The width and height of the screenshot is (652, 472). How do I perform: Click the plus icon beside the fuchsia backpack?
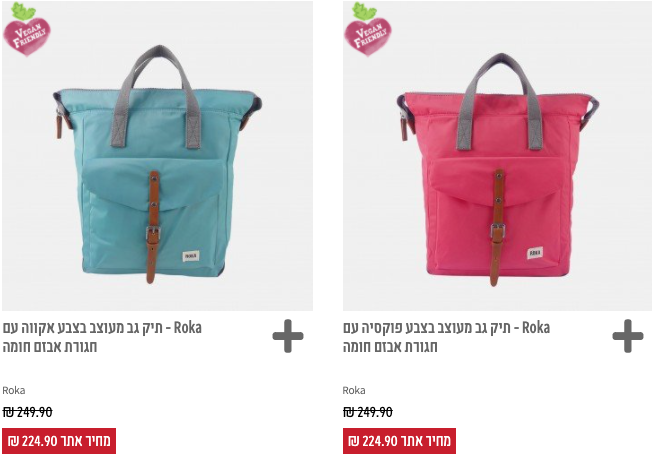pyautogui.click(x=628, y=336)
